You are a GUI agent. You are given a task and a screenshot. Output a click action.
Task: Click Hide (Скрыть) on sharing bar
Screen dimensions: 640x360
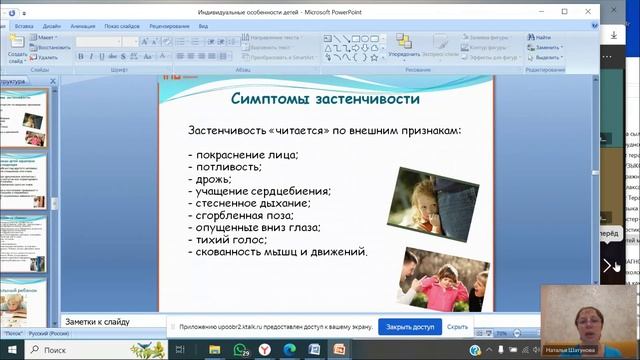(457, 327)
